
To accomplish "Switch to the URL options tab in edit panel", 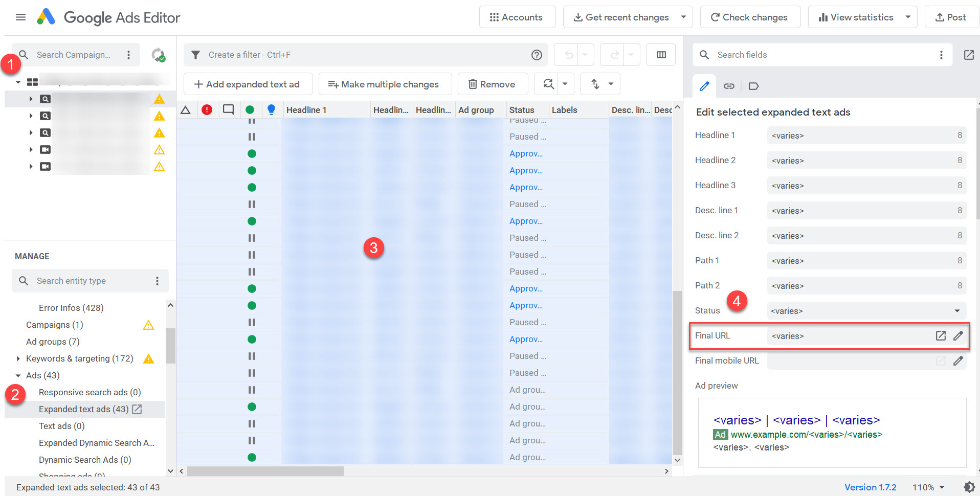I will click(729, 86).
